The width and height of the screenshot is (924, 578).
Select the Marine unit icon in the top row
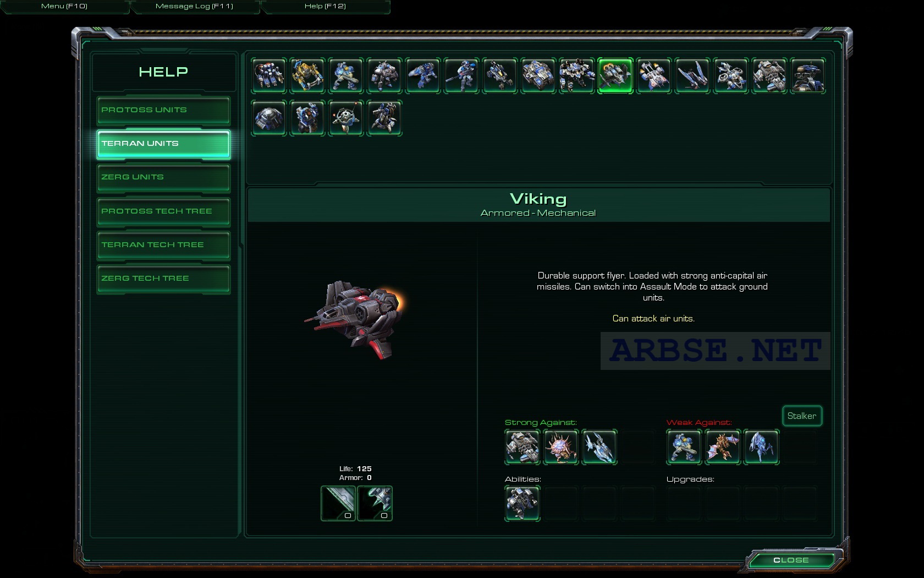coord(346,75)
